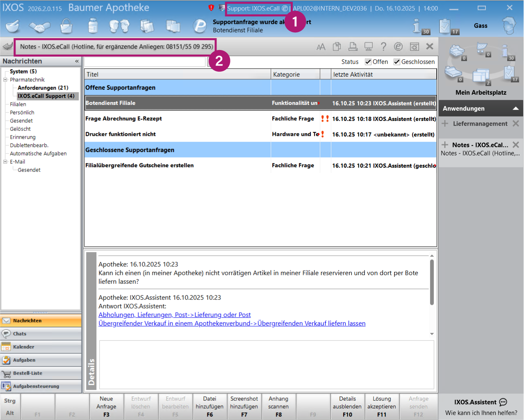Open IXOS.Assistent chat bubble icon
This screenshot has width=524, height=420.
503,402
